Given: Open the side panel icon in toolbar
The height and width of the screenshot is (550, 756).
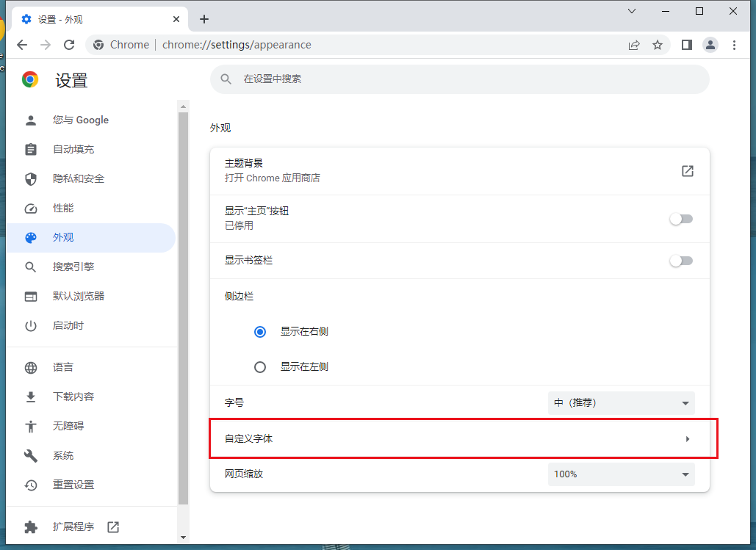Looking at the screenshot, I should pos(686,45).
